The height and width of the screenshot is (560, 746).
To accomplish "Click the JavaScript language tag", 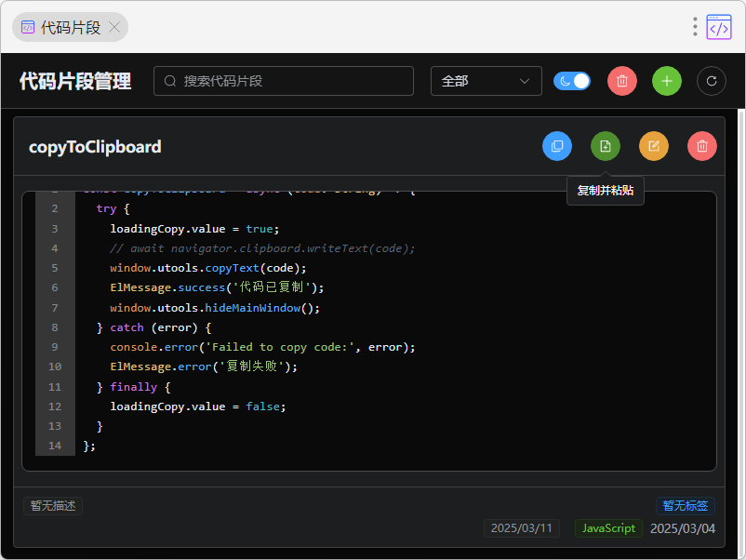I will pos(608,528).
